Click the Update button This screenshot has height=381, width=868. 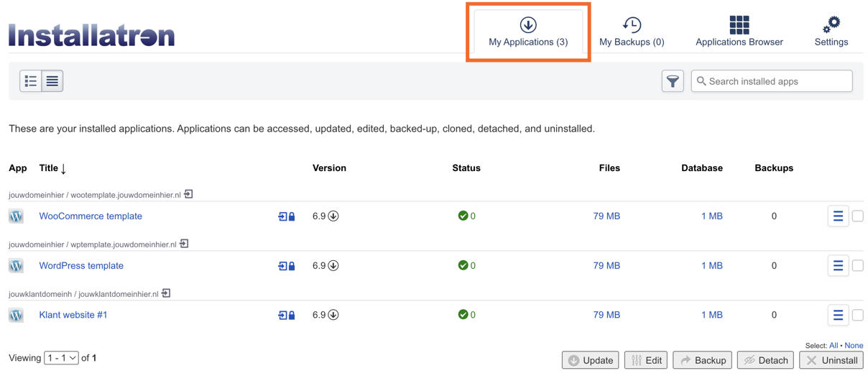[x=591, y=360]
